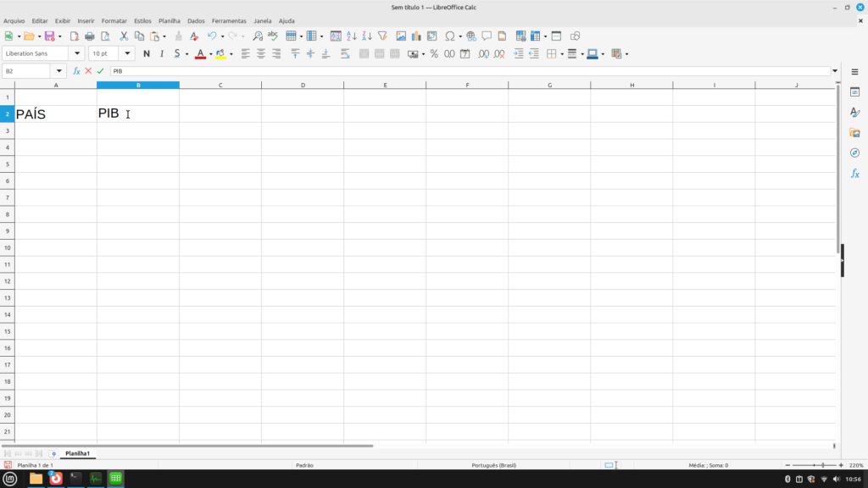The height and width of the screenshot is (488, 868).
Task: Open the 10 pt font size dropdown
Action: coord(128,53)
